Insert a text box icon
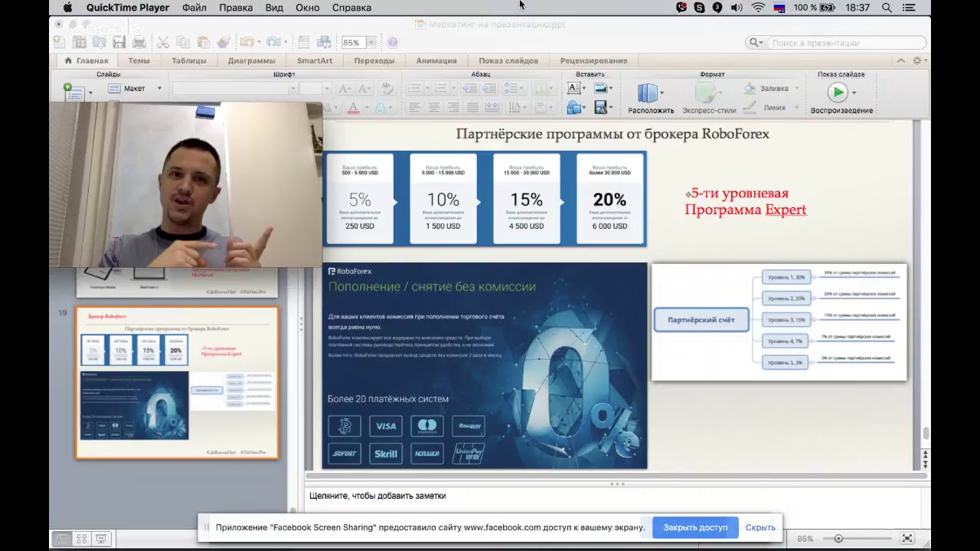The height and width of the screenshot is (551, 980). [573, 89]
